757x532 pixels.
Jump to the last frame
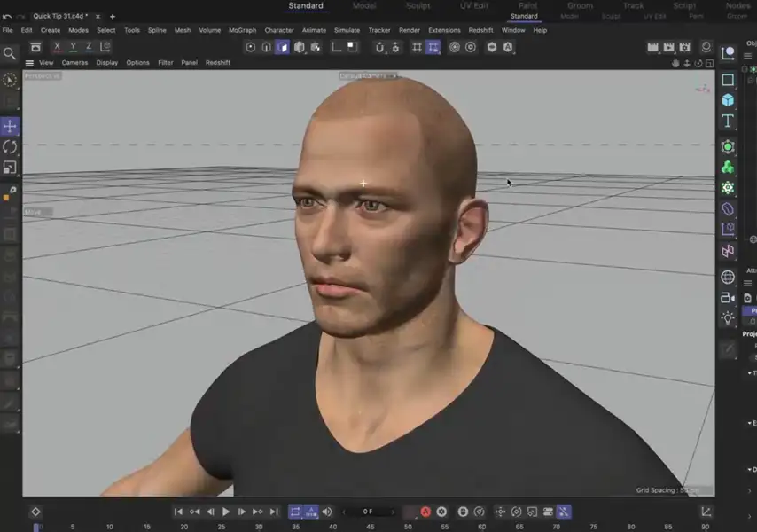pos(274,512)
